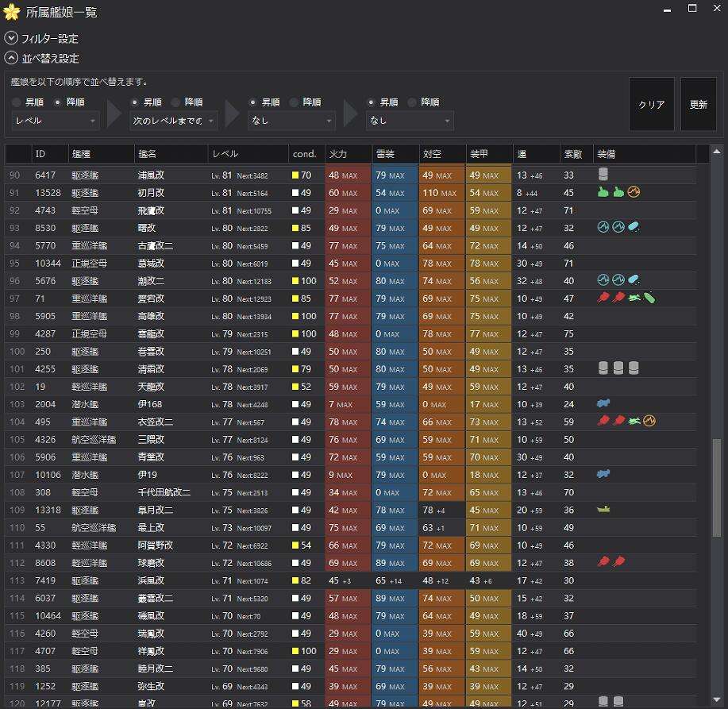Click the blue torpedo icon for 伊168

point(603,403)
